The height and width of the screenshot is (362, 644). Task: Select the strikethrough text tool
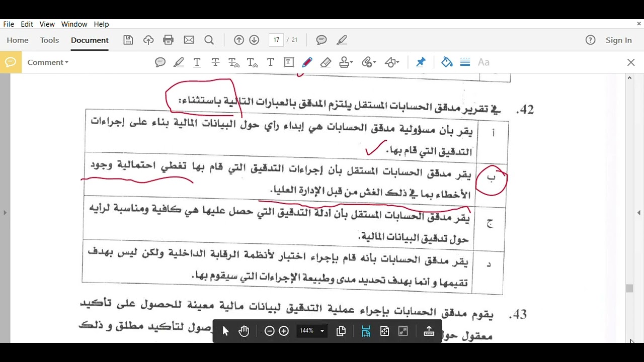(x=215, y=62)
